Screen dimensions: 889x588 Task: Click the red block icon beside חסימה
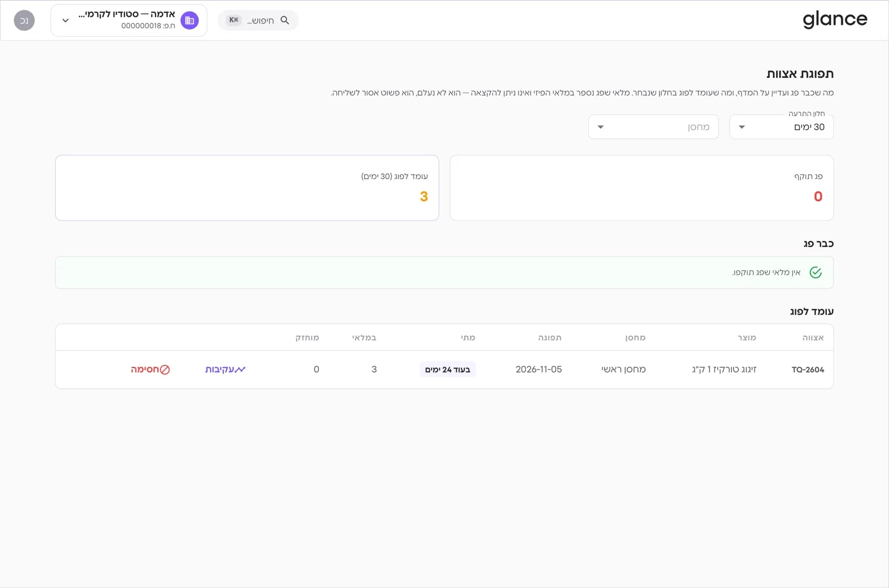coord(165,370)
